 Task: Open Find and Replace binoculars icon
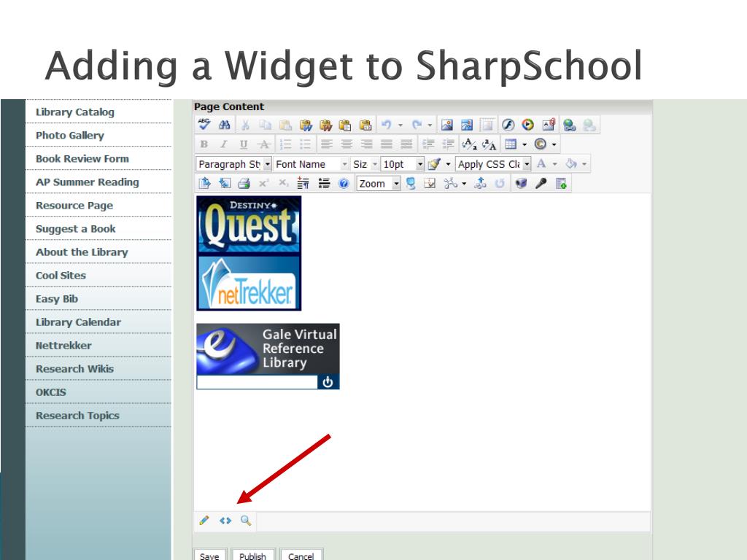225,125
